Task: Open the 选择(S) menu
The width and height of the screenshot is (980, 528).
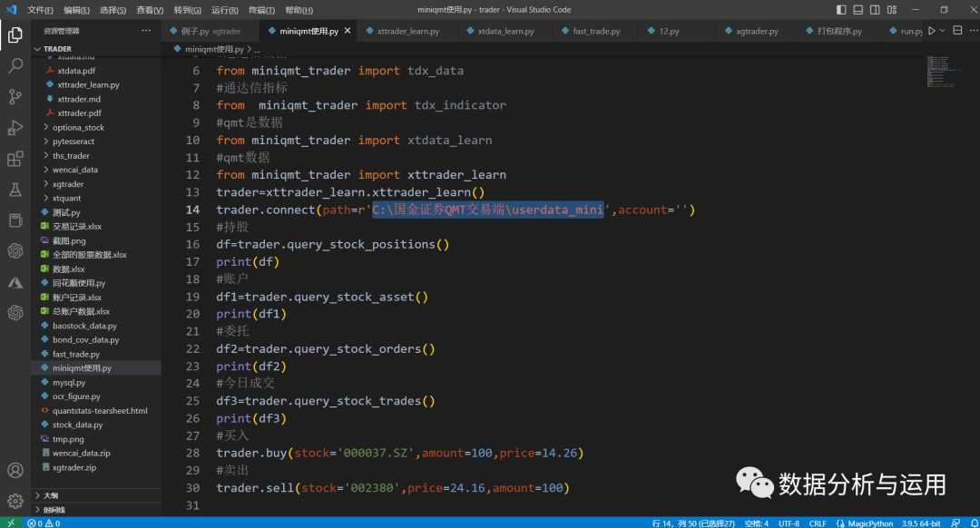Action: pos(113,10)
